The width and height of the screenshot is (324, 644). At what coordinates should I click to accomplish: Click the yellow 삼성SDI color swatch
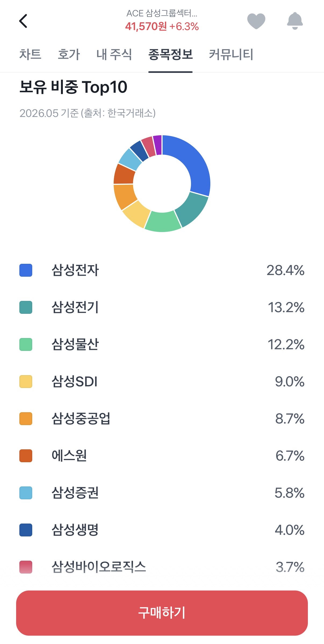tap(26, 382)
